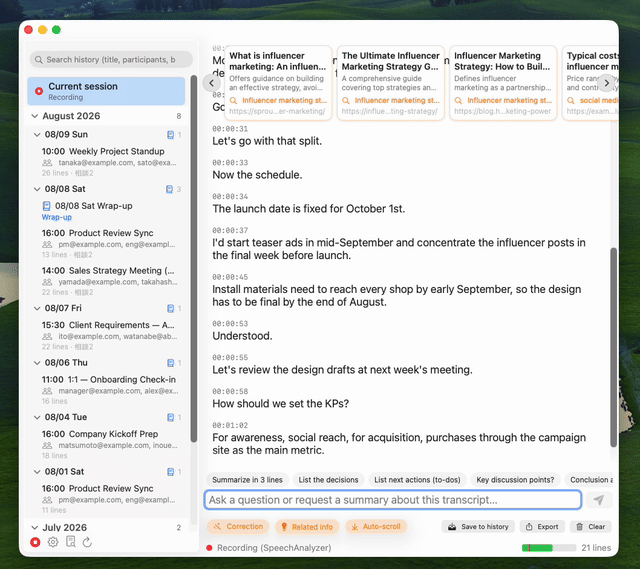Toggle the Auto-scroll pill
Screen dimensions: 640x569
(x=376, y=527)
